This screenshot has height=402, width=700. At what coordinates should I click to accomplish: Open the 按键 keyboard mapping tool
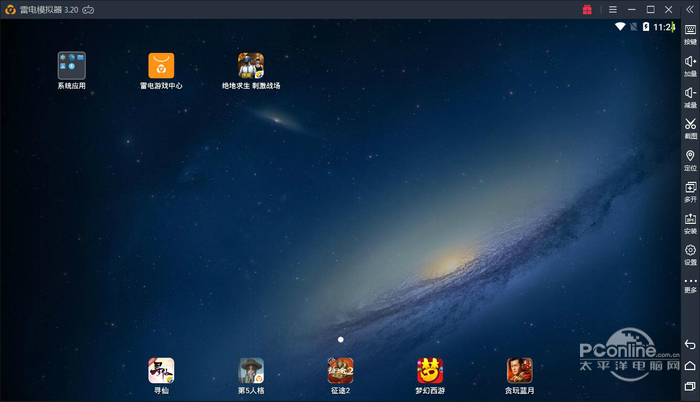click(690, 34)
